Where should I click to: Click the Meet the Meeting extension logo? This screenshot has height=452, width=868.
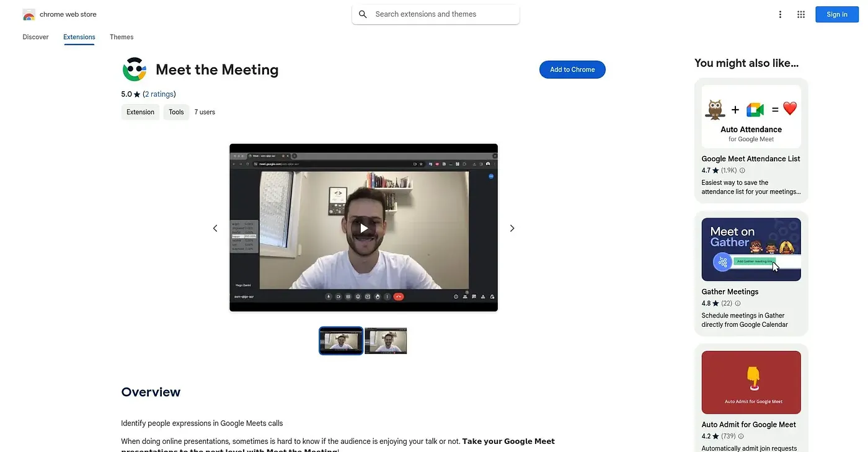135,69
